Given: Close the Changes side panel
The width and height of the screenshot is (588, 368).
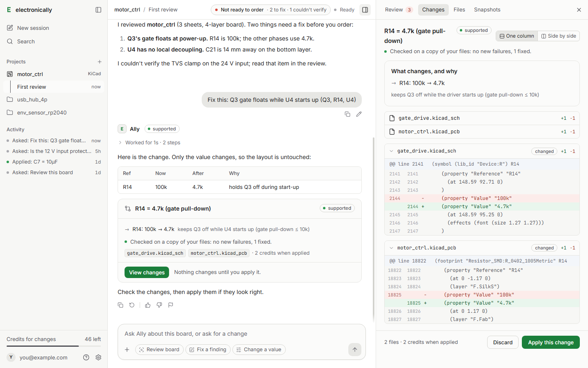Looking at the screenshot, I should pyautogui.click(x=579, y=10).
